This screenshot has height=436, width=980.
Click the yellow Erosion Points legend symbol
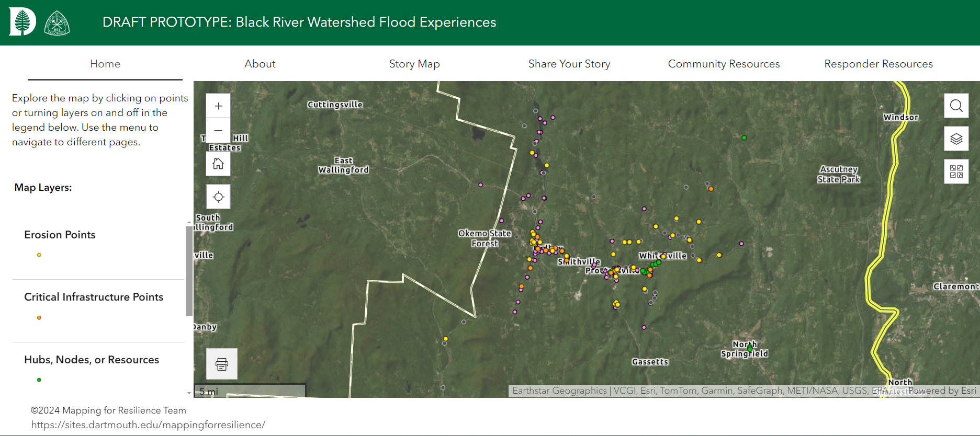(x=39, y=255)
